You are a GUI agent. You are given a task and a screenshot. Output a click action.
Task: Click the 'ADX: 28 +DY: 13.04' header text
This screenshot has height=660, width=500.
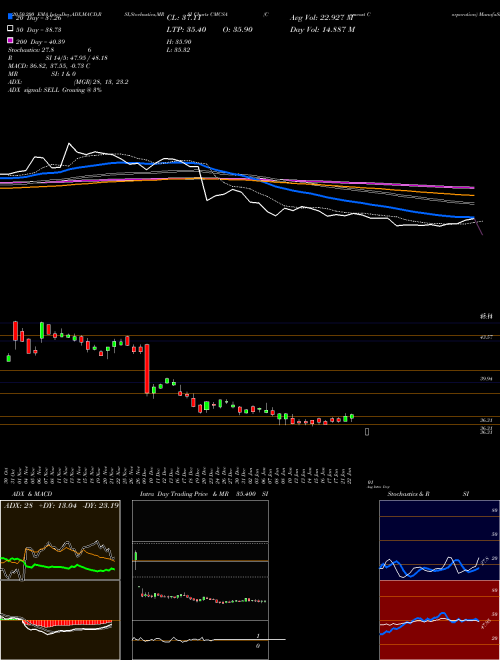[x=61, y=505]
